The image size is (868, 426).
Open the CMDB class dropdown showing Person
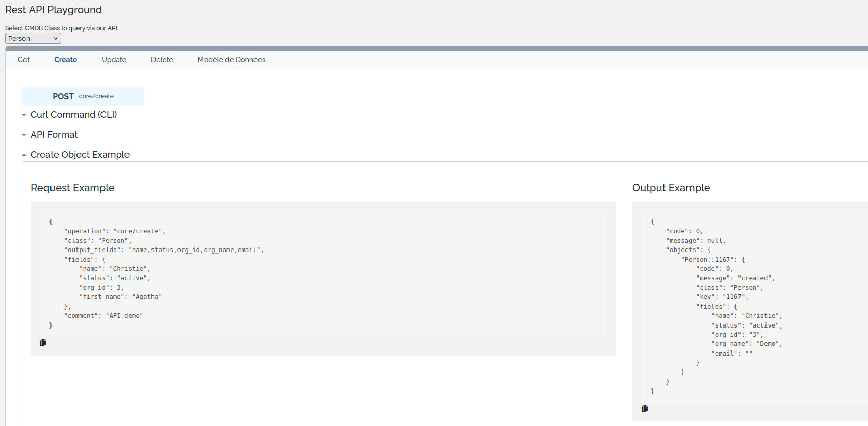click(x=33, y=39)
